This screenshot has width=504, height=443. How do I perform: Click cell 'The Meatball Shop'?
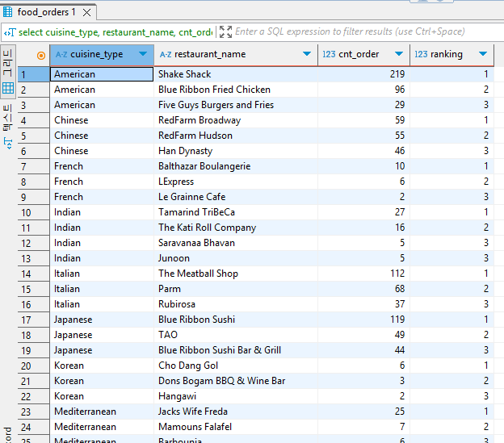(236, 274)
